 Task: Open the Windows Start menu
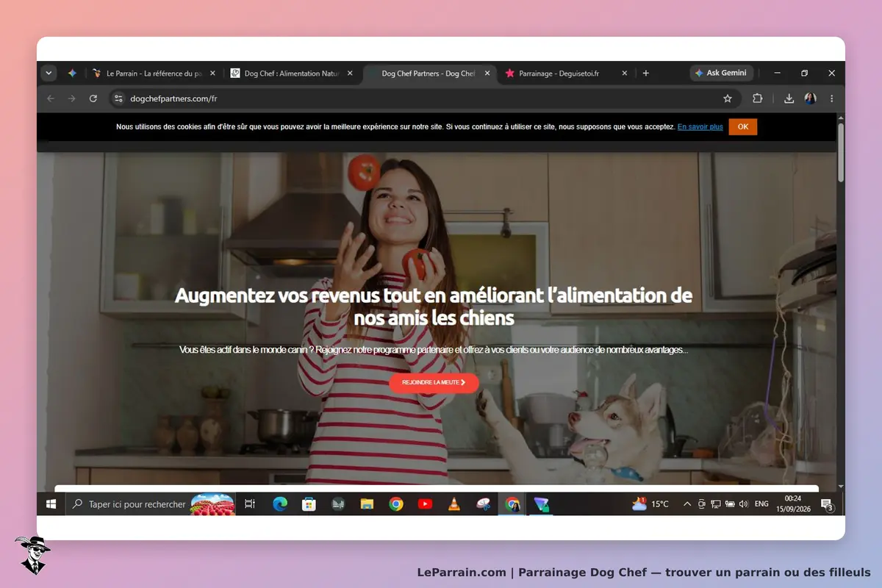[x=51, y=504]
